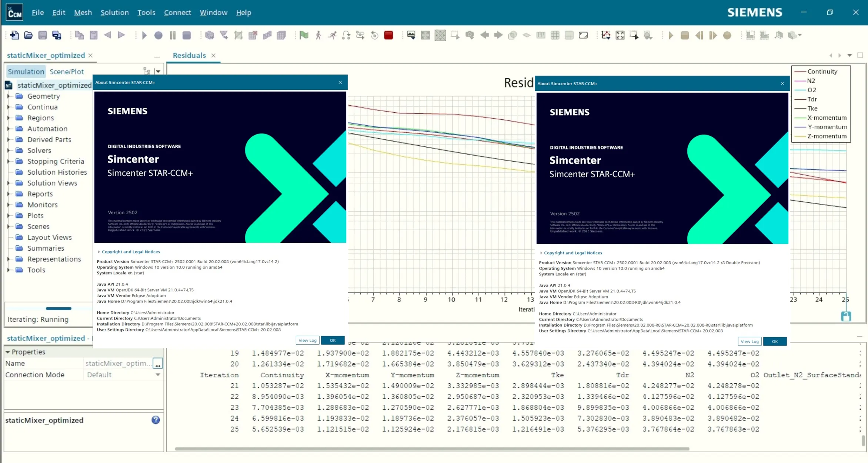Click the fit-to-window expand arrows icon
The width and height of the screenshot is (868, 463).
pyautogui.click(x=620, y=35)
